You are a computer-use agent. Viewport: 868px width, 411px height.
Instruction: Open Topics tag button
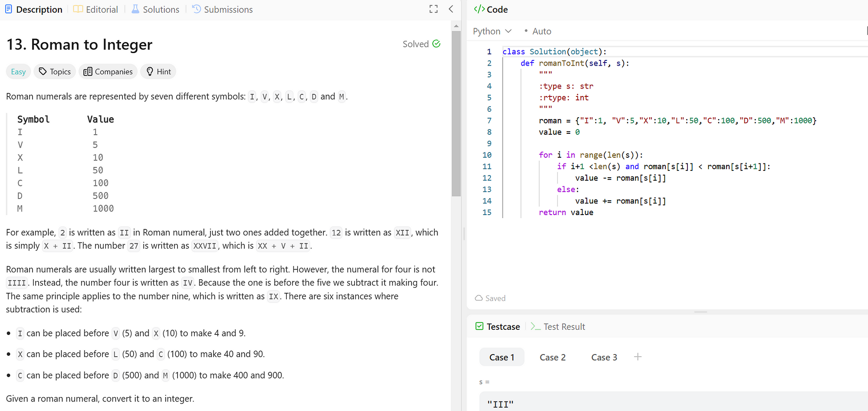pos(55,72)
